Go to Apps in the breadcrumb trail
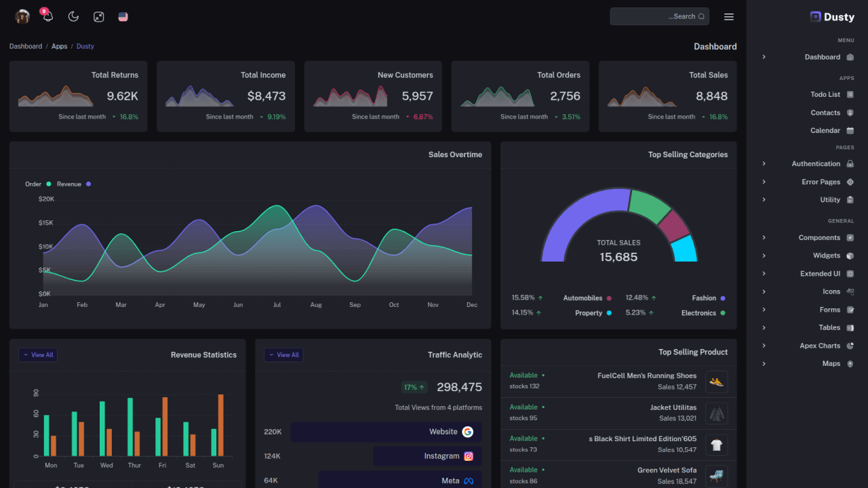Screen dimensions: 868x488 point(59,46)
